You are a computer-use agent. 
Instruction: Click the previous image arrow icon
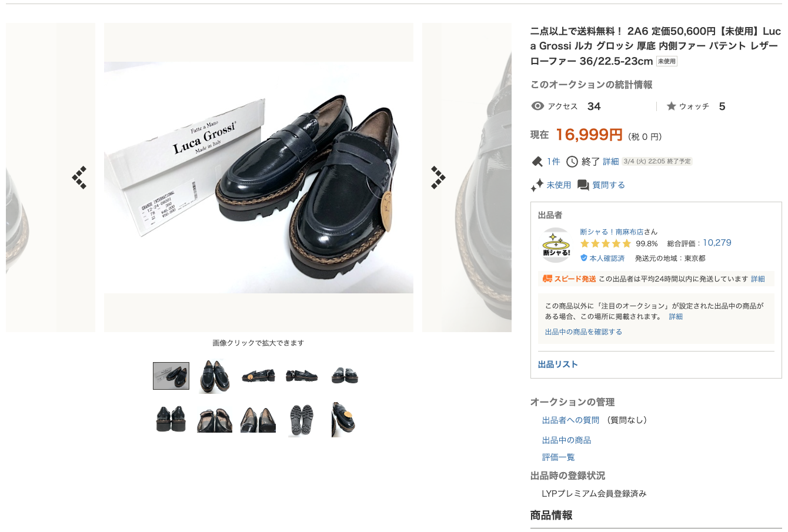[79, 178]
